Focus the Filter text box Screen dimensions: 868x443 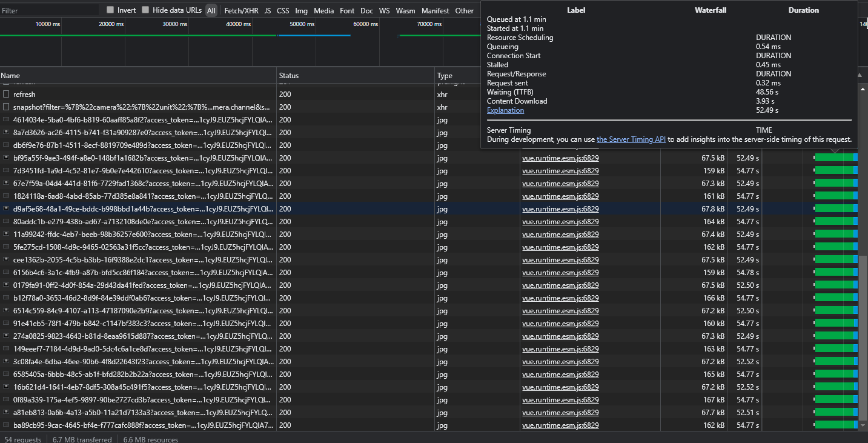[50, 10]
